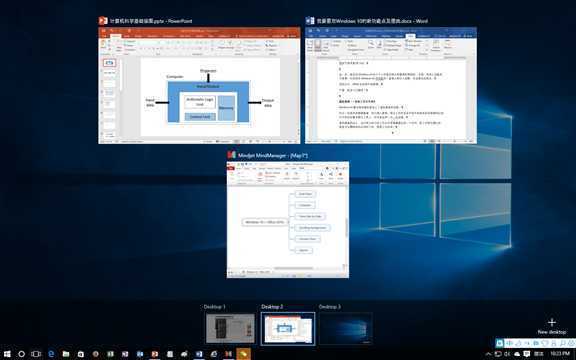This screenshot has height=360, width=576.
Task: Click the orange highlighted taskbar app icon
Action: 243,354
